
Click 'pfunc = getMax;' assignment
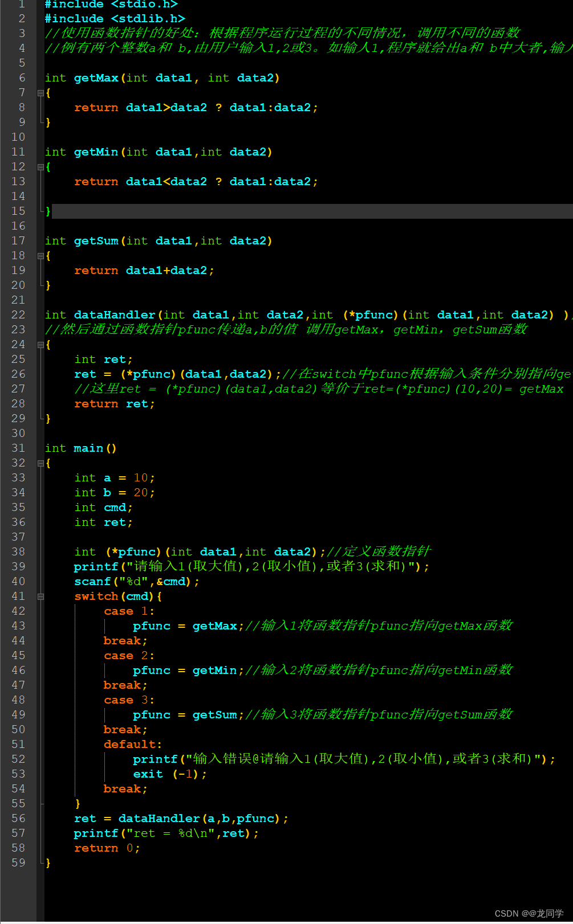click(x=189, y=626)
